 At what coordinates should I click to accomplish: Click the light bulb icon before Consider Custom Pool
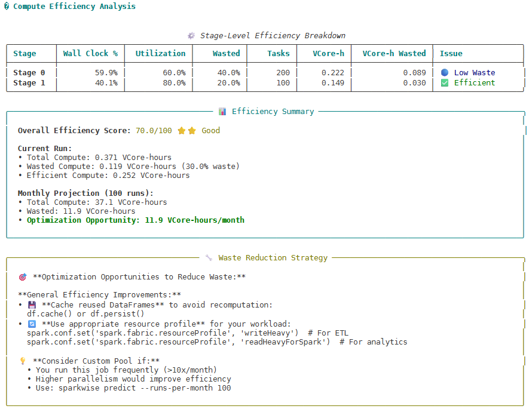23,361
